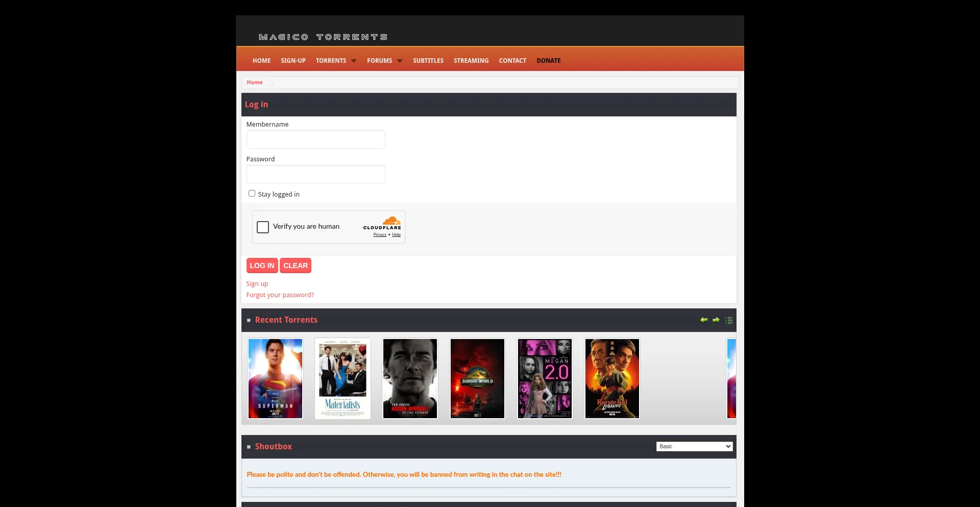Open the Donate navigation item
Screen dimensions: 980x507
549,61
